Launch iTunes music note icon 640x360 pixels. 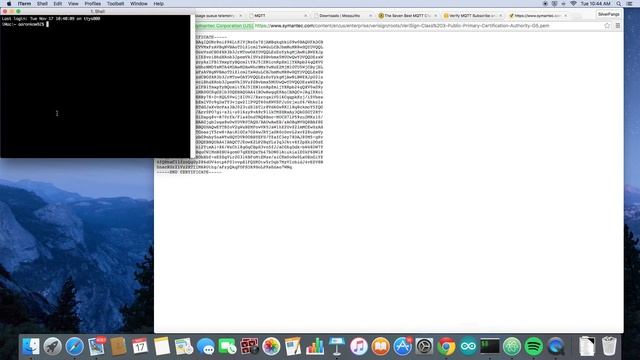[359, 347]
